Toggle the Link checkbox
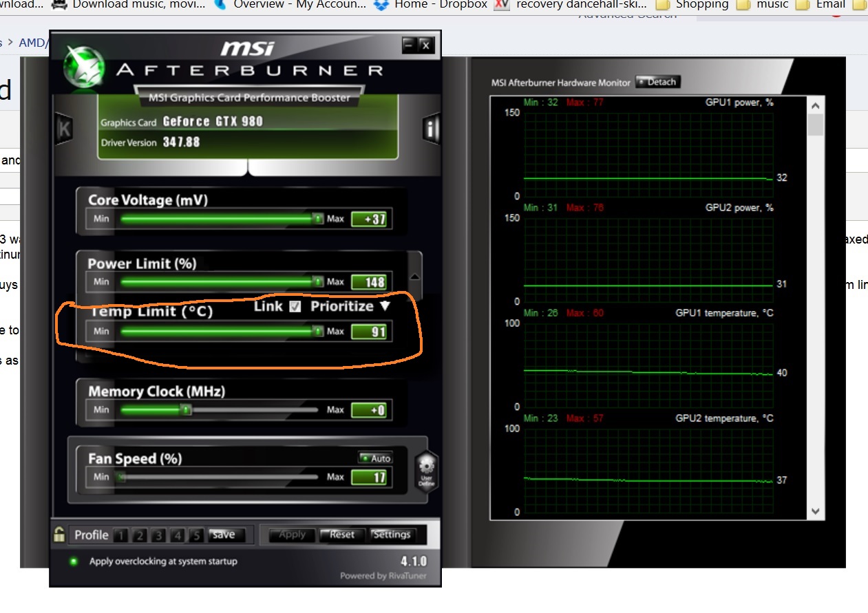 pyautogui.click(x=295, y=307)
